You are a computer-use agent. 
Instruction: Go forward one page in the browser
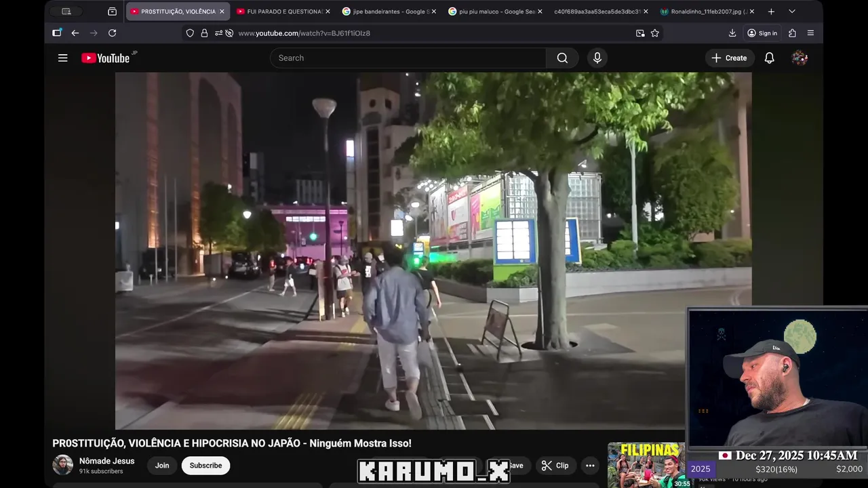click(94, 33)
